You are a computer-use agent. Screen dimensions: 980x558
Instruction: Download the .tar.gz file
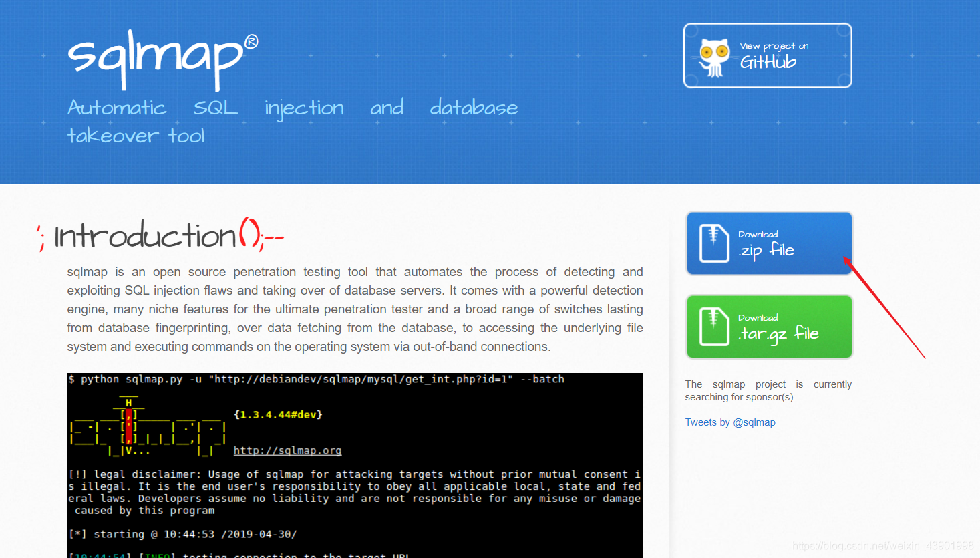point(769,327)
